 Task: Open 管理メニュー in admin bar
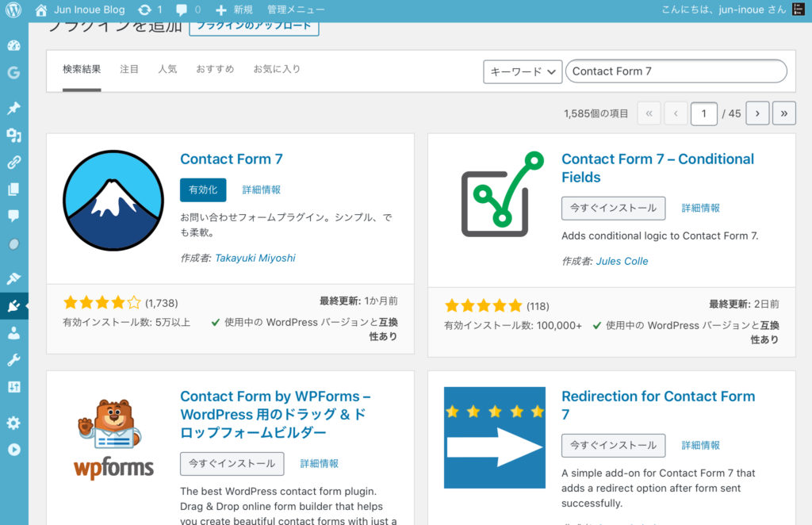pyautogui.click(x=296, y=10)
